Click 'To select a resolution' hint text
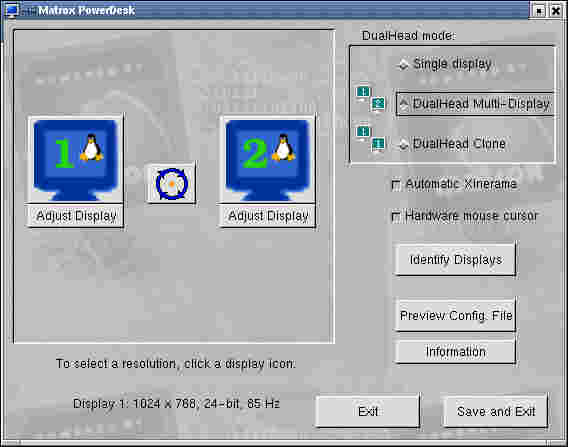The width and height of the screenshot is (568, 447). [x=176, y=363]
